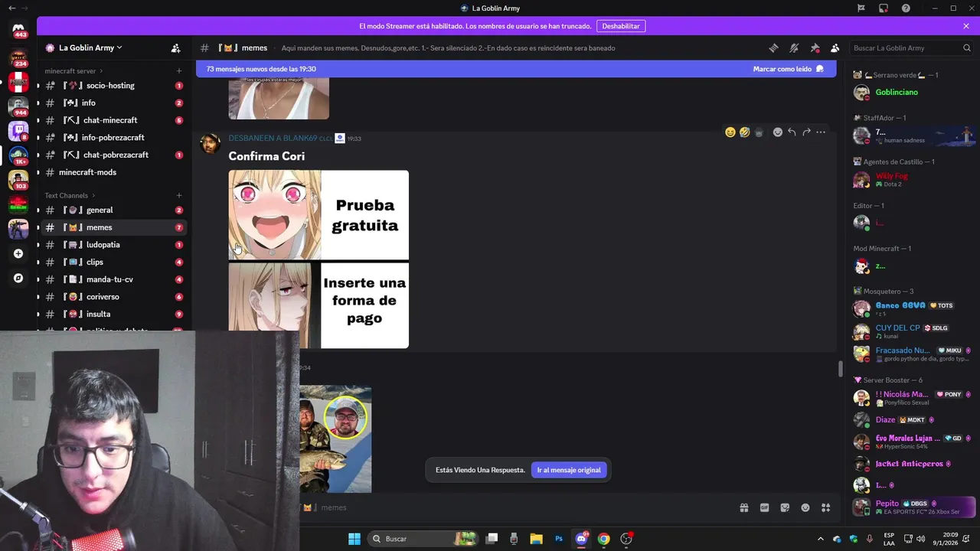Open the Twitch server icon in server list
This screenshot has height=551, width=980.
(18, 131)
